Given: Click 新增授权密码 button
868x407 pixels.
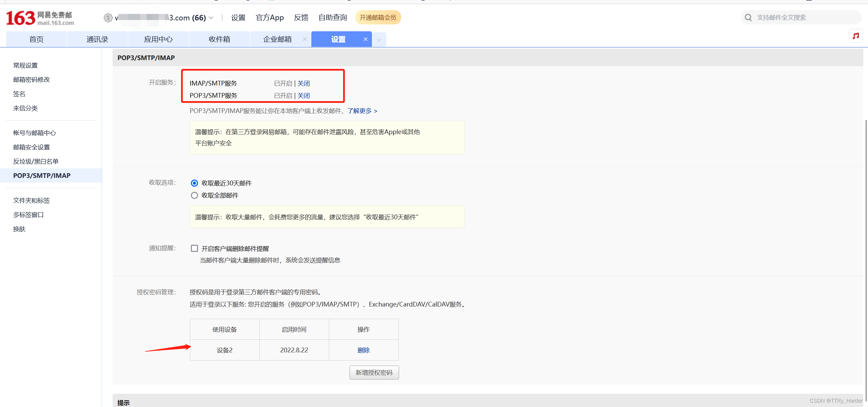Looking at the screenshot, I should pos(374,372).
